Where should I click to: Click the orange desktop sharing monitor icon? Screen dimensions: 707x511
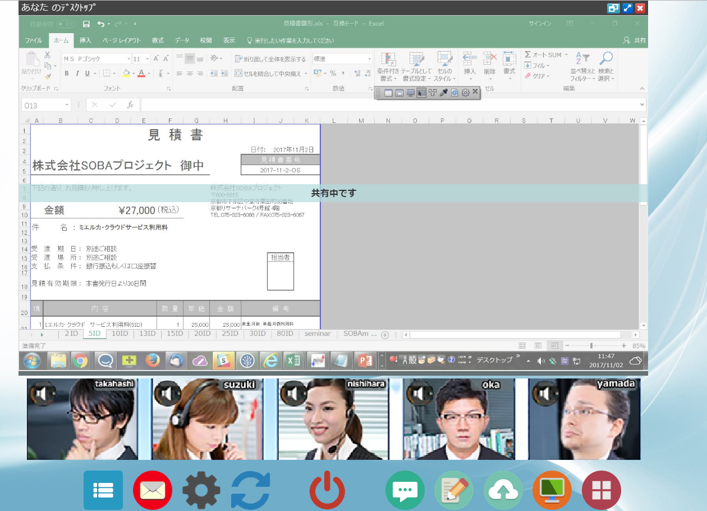pos(552,490)
